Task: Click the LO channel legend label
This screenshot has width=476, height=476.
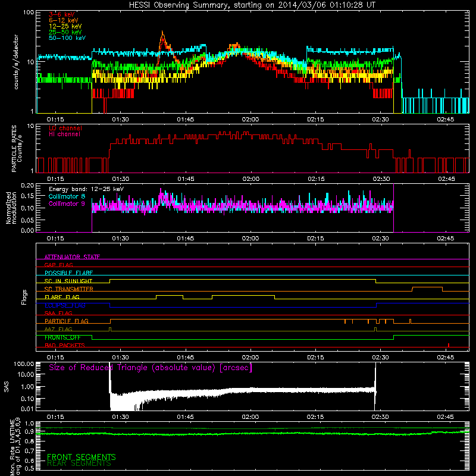Action: pos(65,128)
